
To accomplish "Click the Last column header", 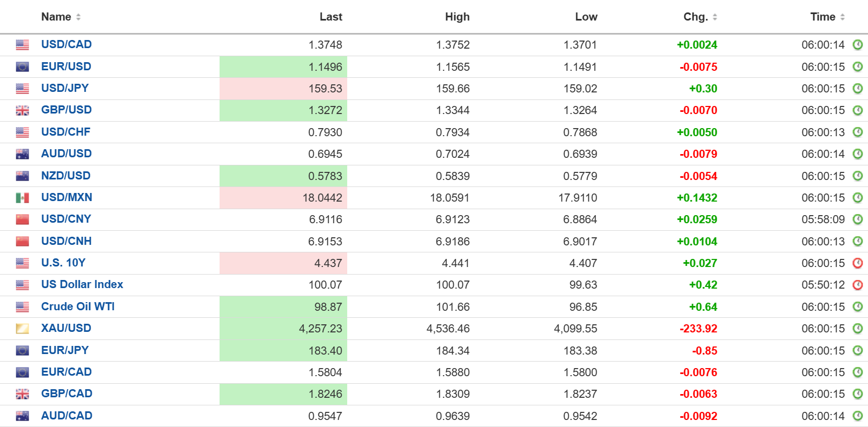I will click(330, 17).
